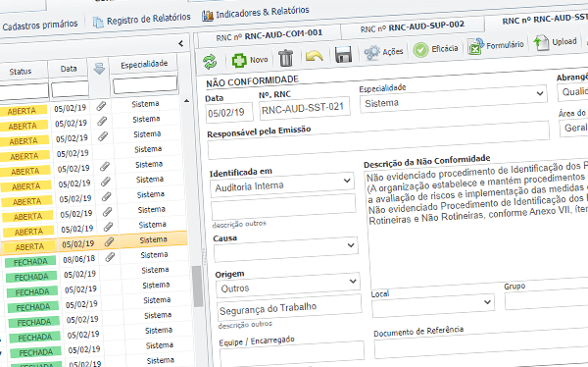Click the green refresh arrows icon
Image resolution: width=588 pixels, height=367 pixels.
click(x=210, y=62)
